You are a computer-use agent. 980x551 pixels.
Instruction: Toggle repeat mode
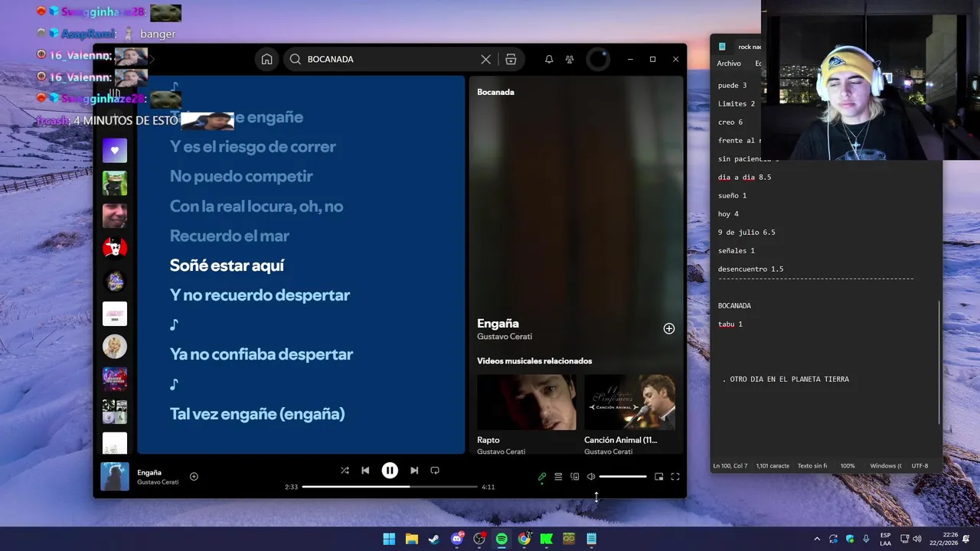pos(435,471)
